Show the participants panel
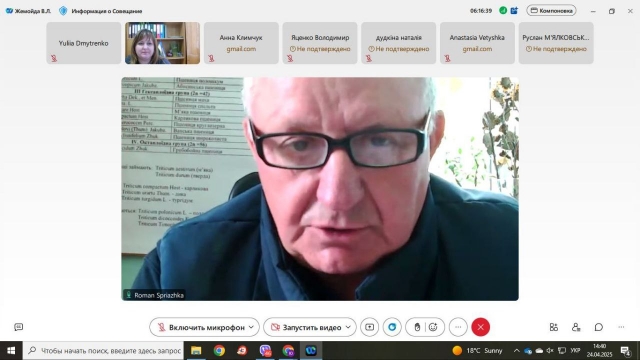Image resolution: width=640 pixels, height=360 pixels. pyautogui.click(x=576, y=327)
